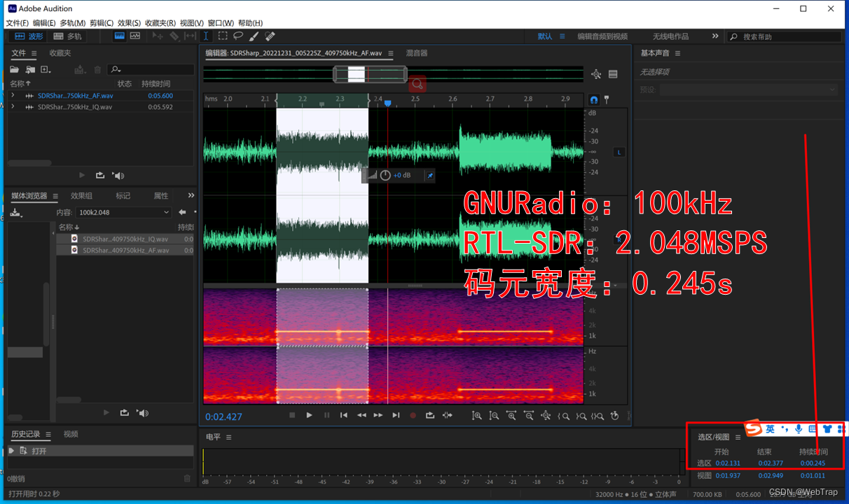This screenshot has height=504, width=849.
Task: Open the New File dropdown in Files panel
Action: click(x=46, y=69)
